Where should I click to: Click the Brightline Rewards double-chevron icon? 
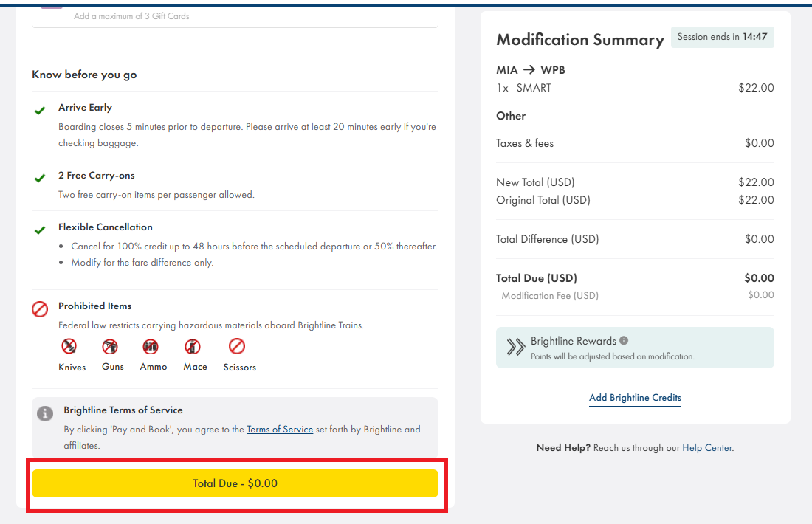[x=515, y=347]
